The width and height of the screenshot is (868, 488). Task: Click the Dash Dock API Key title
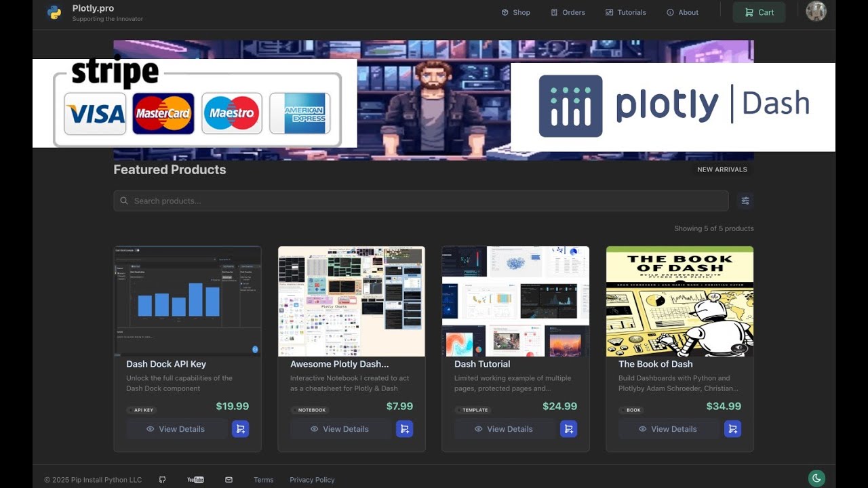click(x=166, y=364)
